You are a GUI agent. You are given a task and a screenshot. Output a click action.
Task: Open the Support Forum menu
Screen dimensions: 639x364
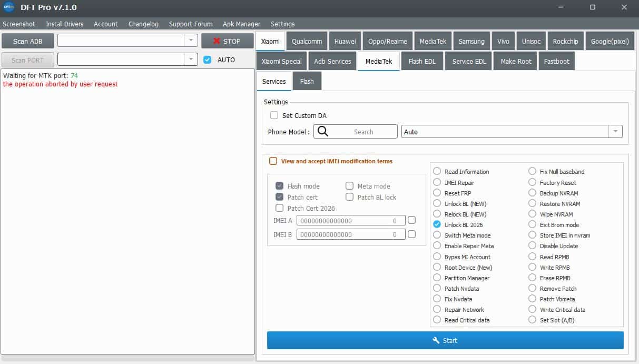click(x=191, y=24)
